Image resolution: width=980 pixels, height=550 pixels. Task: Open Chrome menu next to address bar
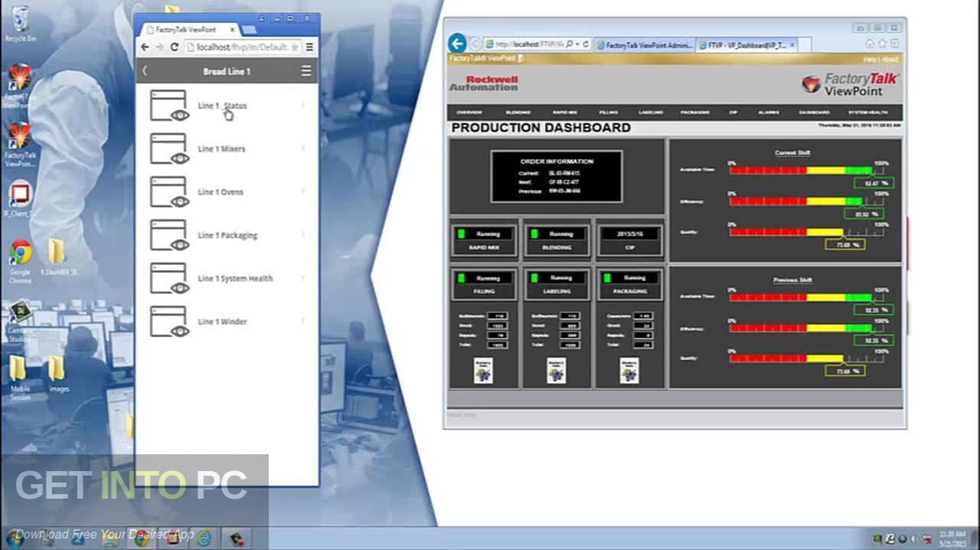309,47
